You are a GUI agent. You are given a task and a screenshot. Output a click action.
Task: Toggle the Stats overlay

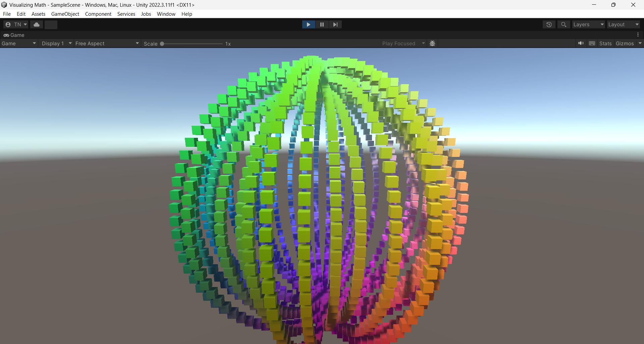point(605,44)
